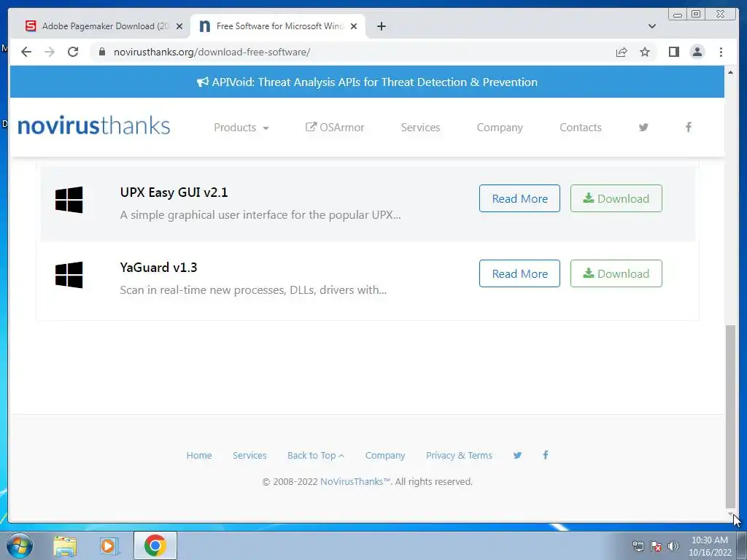The width and height of the screenshot is (747, 560).
Task: Click the network tray icon
Action: 638,546
